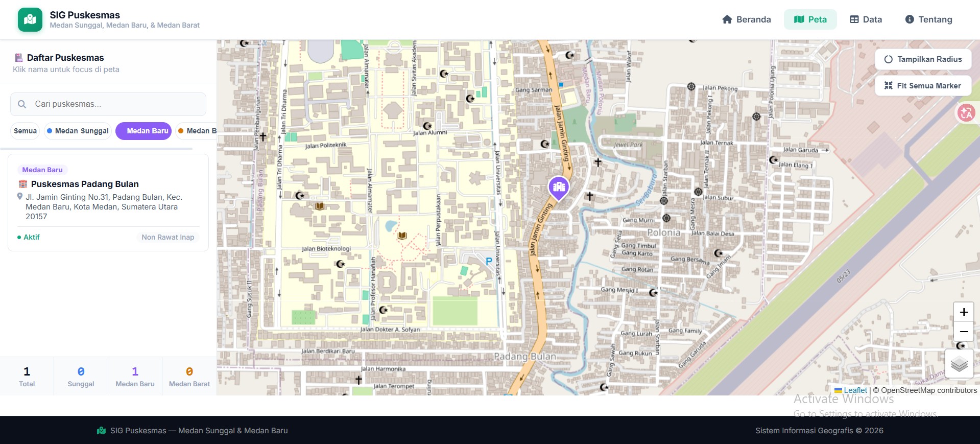Open the Tentang menu item

coord(928,19)
